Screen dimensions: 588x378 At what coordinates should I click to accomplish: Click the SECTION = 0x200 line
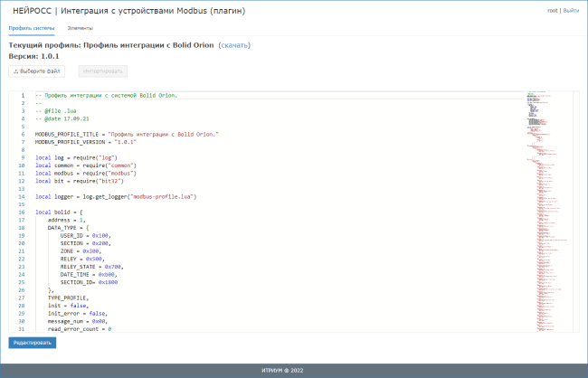[86, 243]
